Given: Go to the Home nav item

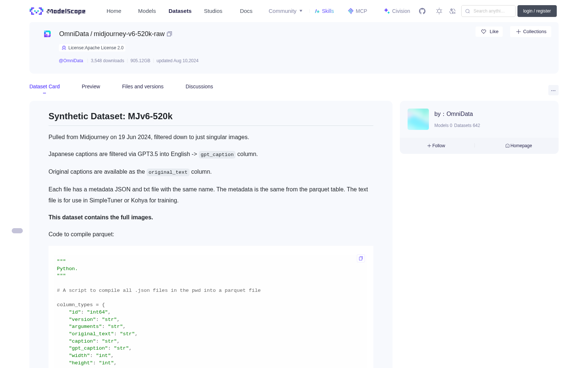Looking at the screenshot, I should (x=114, y=11).
